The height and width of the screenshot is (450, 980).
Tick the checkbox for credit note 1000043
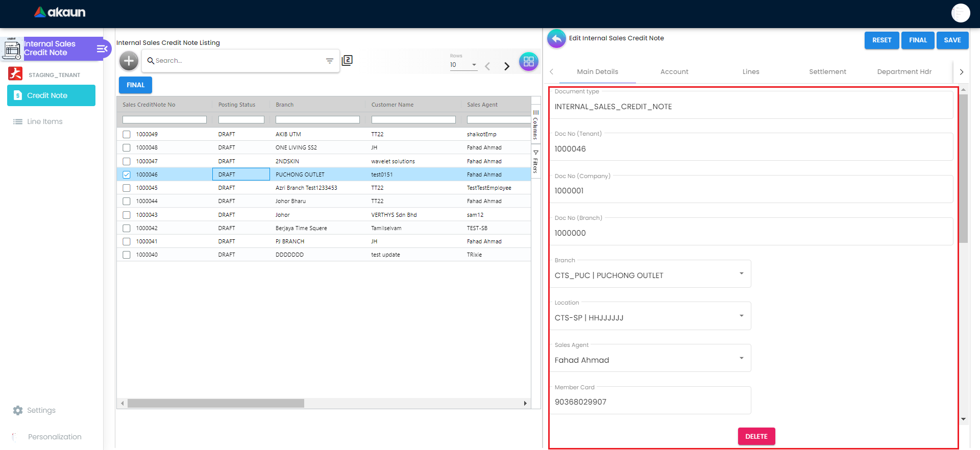click(x=127, y=215)
